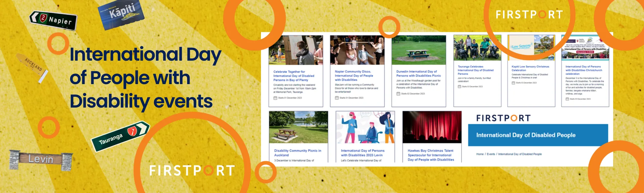Open the Kapiti Low Sensory Christmas thumbnail
The height and width of the screenshot is (193, 644).
click(x=531, y=48)
